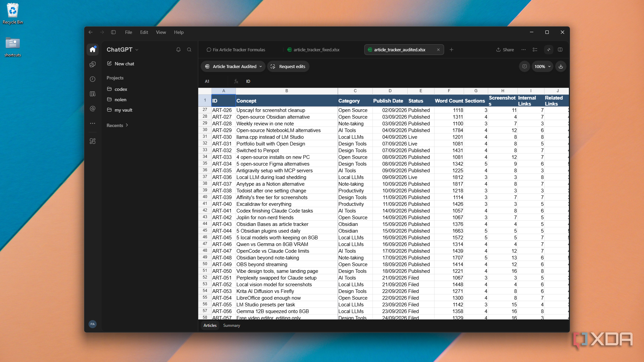Click the split view icon at the right end of the toolbar
644x362 pixels.
coord(560,50)
